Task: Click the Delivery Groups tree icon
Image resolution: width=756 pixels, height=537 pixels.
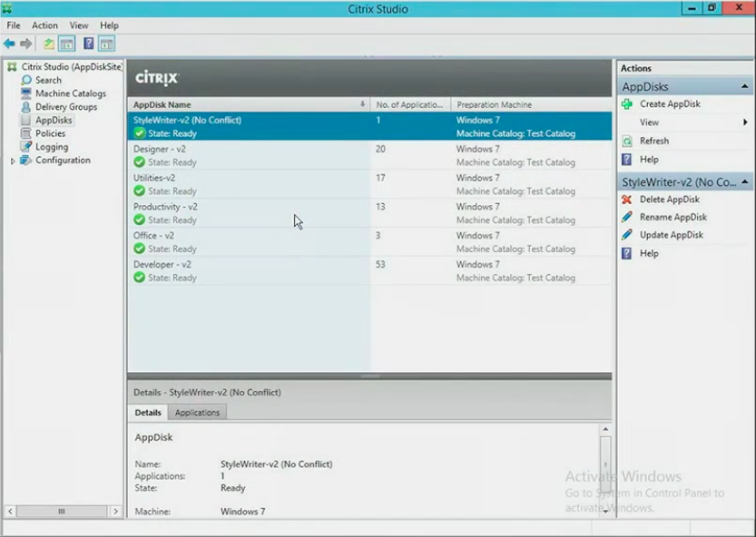Action: pyautogui.click(x=26, y=106)
